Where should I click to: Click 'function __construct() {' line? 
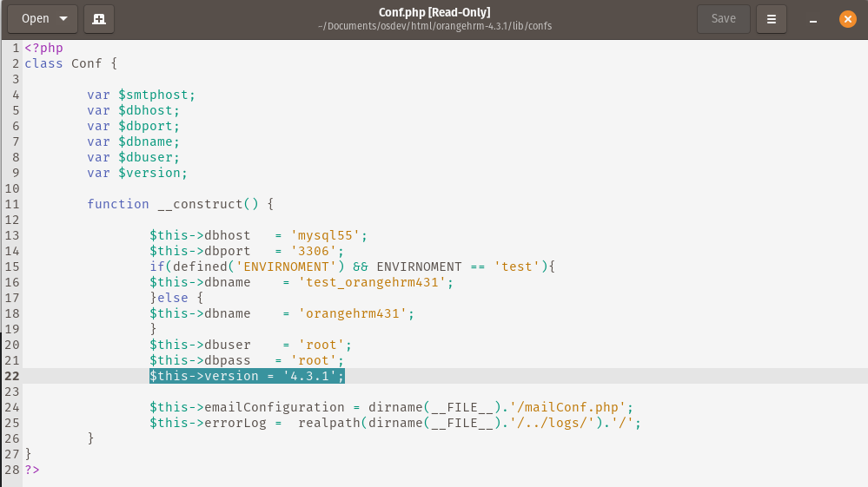pyautogui.click(x=181, y=204)
